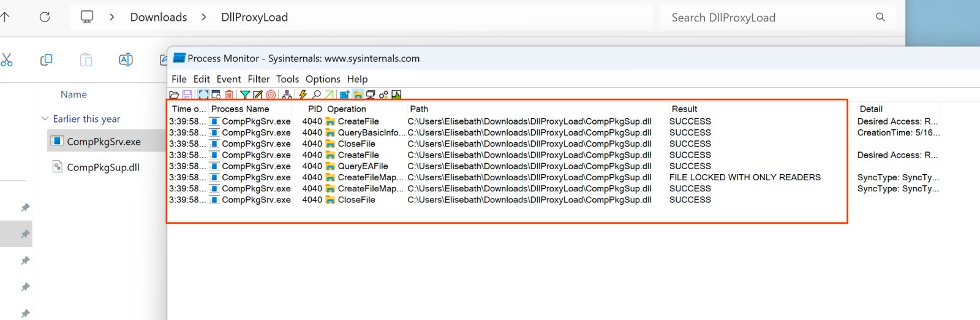
Task: Toggle Show File System Activity filter
Action: pyautogui.click(x=358, y=95)
